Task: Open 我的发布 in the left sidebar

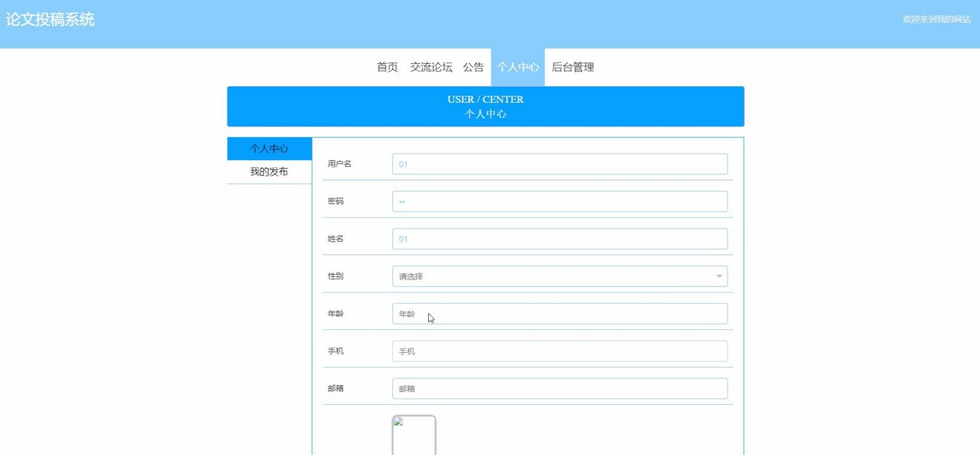Action: click(x=269, y=172)
